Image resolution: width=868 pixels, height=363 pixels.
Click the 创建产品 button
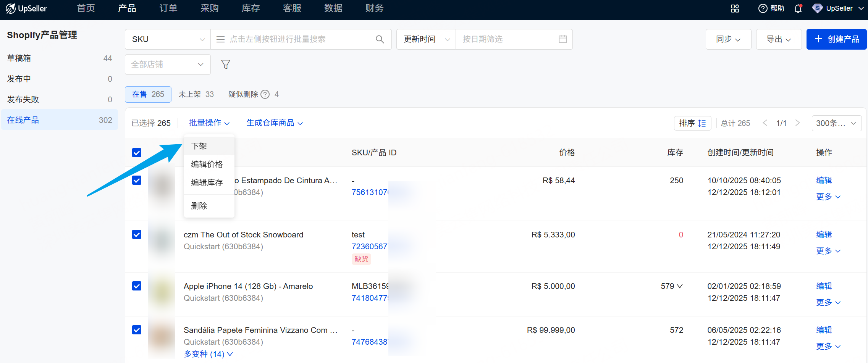[836, 39]
